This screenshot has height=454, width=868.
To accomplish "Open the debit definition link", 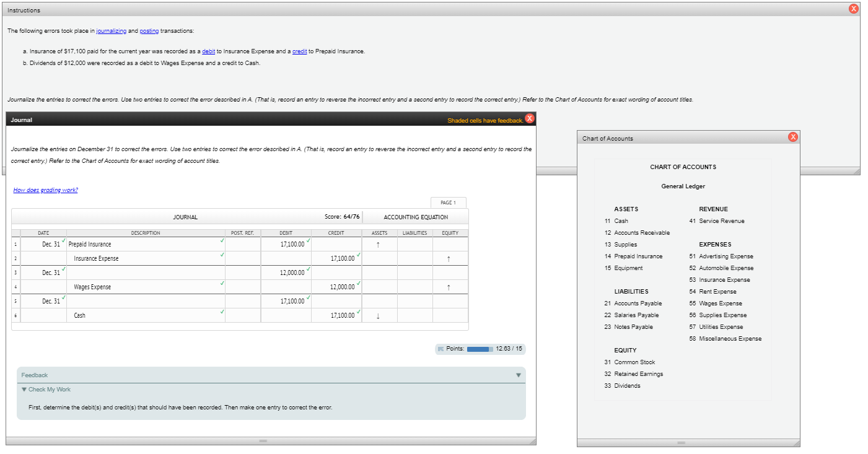I will (208, 51).
